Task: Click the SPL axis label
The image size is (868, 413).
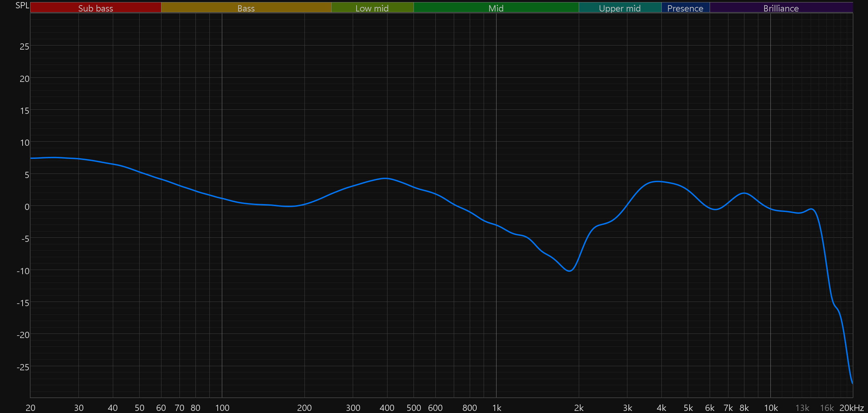Action: coord(22,6)
